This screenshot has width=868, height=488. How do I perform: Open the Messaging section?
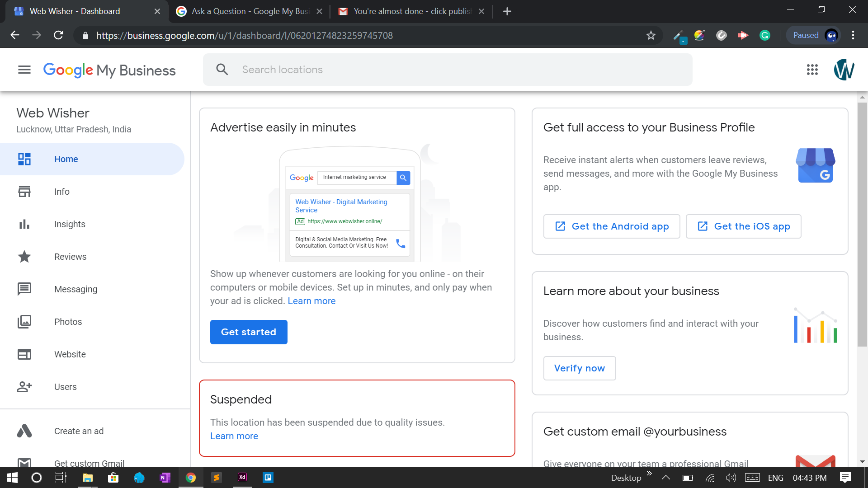pyautogui.click(x=75, y=289)
